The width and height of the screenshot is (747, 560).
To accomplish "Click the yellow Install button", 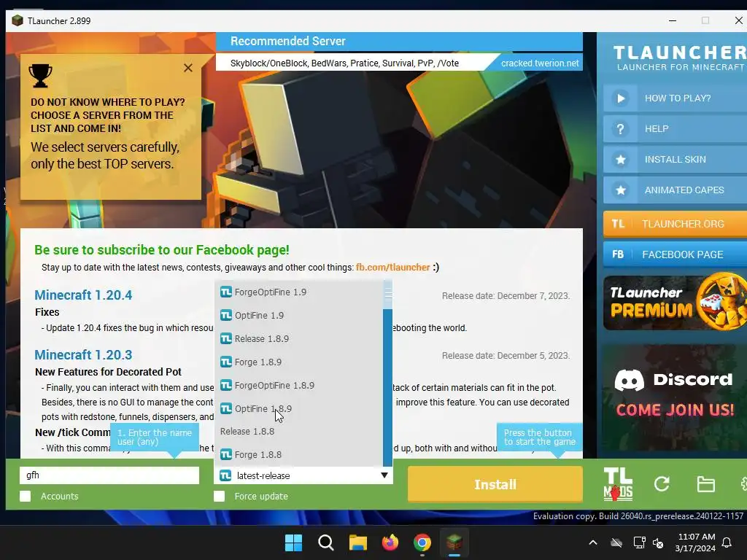I will (x=495, y=484).
